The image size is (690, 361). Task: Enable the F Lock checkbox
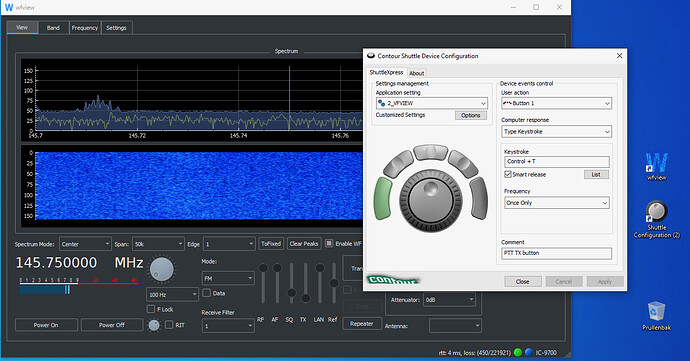point(151,309)
